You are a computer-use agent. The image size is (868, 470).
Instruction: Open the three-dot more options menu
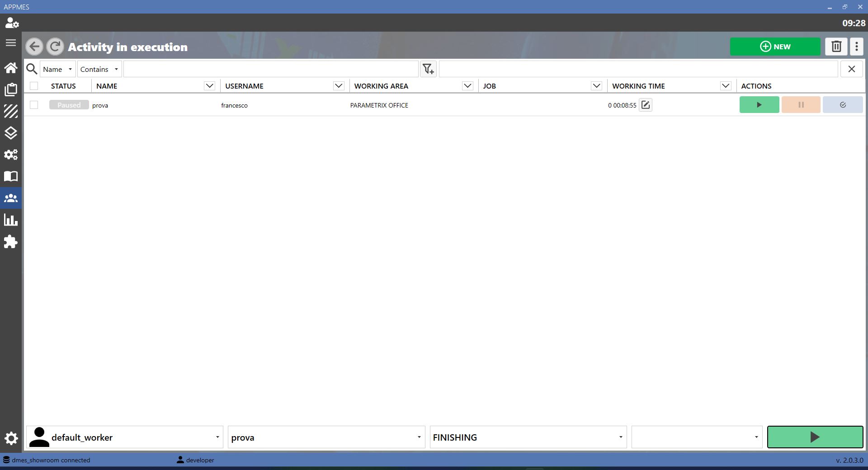(857, 47)
